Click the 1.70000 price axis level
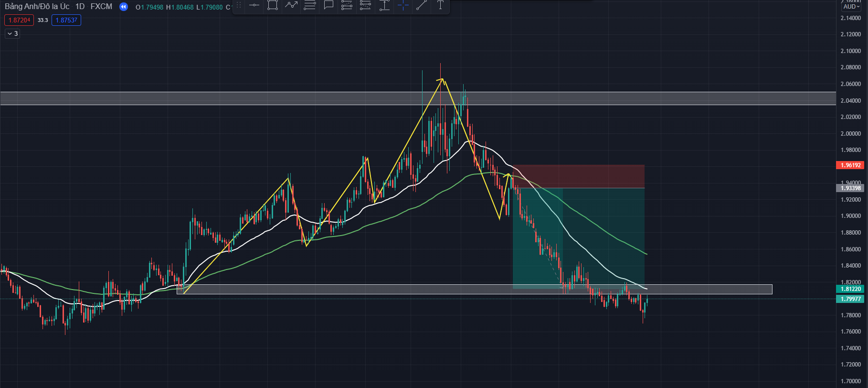Image resolution: width=868 pixels, height=388 pixels. pos(850,381)
